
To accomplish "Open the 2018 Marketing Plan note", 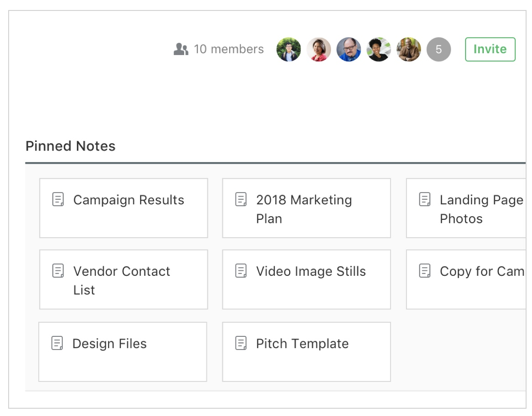I will (306, 208).
